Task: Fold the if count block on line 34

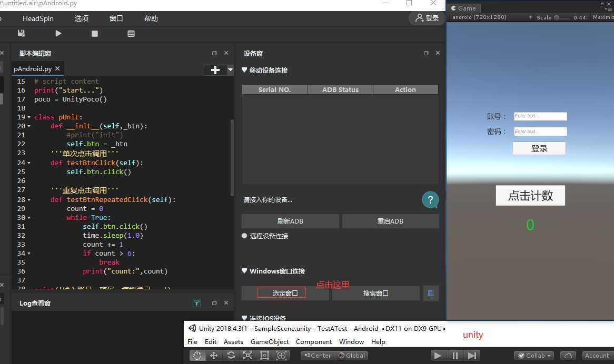Action: point(29,254)
